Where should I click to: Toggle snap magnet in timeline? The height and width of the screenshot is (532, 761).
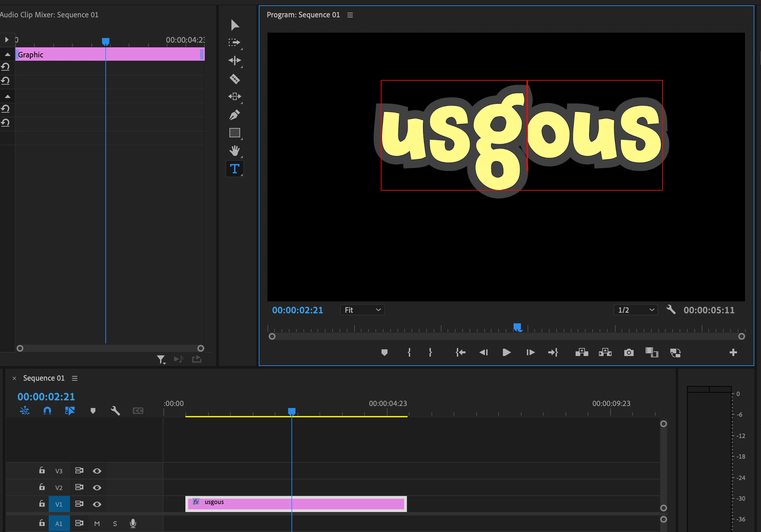47,411
